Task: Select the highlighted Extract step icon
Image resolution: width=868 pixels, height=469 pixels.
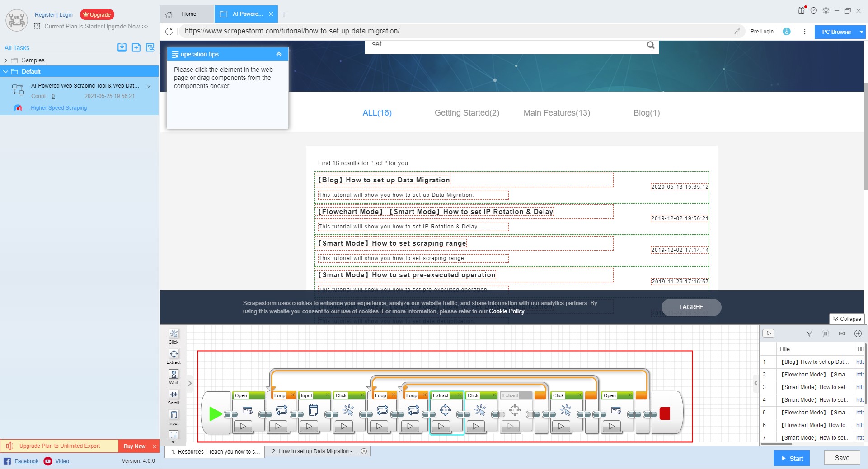Action: tap(445, 410)
